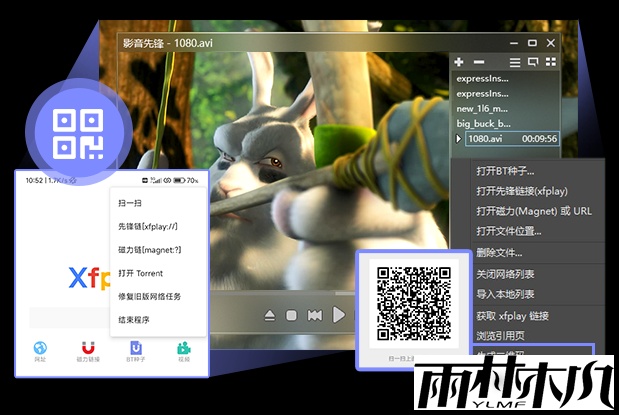
Task: Switch playlist to thumbnail grid view
Action: [x=550, y=62]
